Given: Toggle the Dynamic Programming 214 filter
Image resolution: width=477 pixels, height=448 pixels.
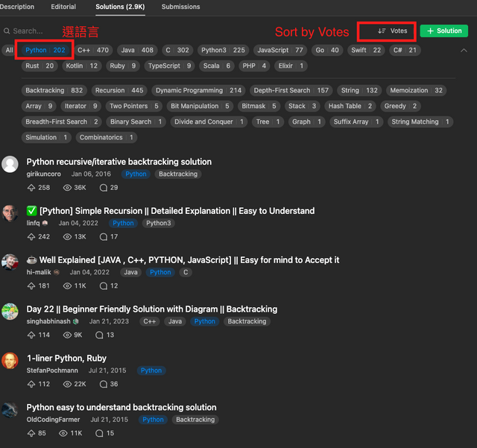Looking at the screenshot, I should 198,90.
